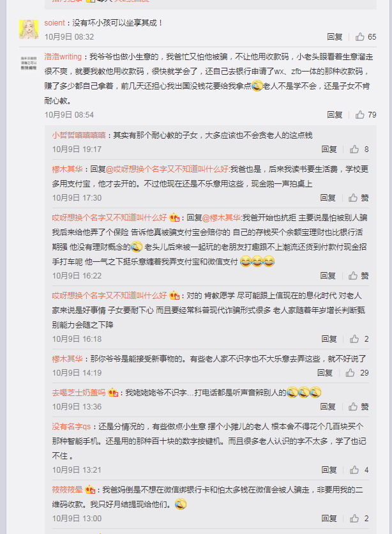Like 洛洛writing's comment with 79 likes

point(365,115)
